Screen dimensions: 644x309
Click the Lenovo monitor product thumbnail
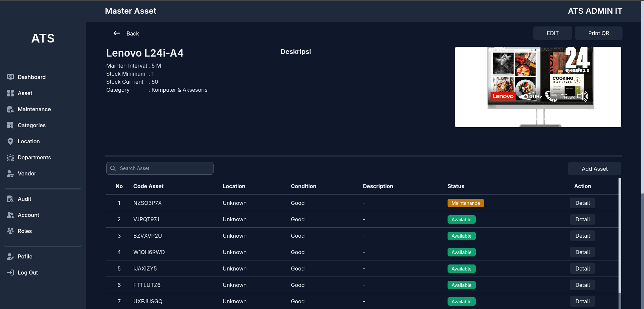[x=538, y=87]
